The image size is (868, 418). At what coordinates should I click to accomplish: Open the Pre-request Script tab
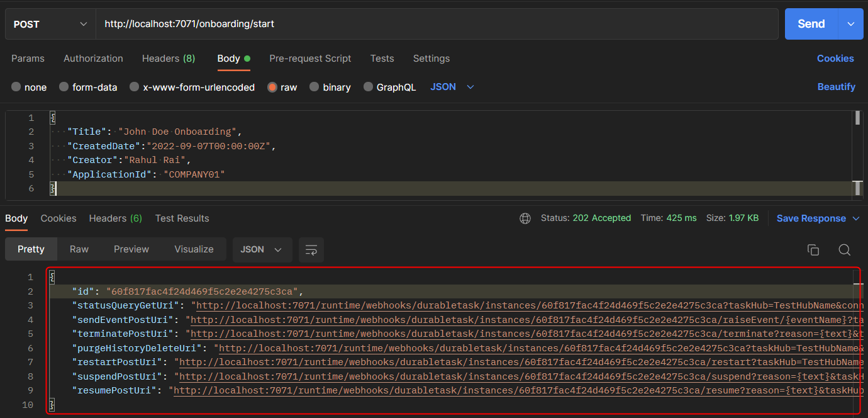[x=310, y=59]
